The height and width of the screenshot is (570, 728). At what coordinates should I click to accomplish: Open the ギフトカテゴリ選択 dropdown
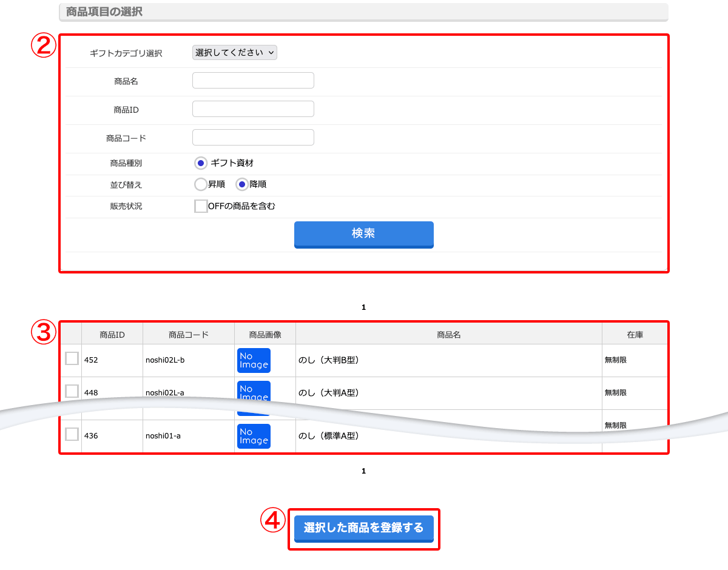234,53
